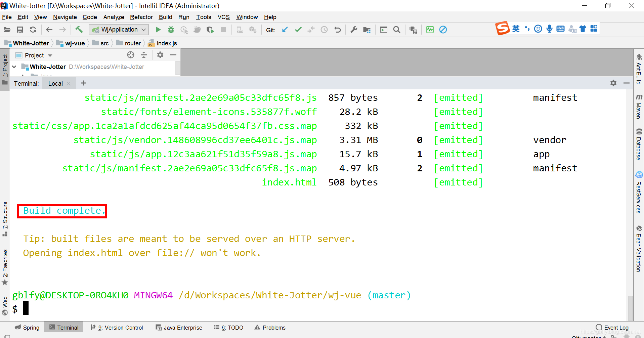Click the Stop square toolbar icon
This screenshot has width=644, height=338.
pos(223,30)
